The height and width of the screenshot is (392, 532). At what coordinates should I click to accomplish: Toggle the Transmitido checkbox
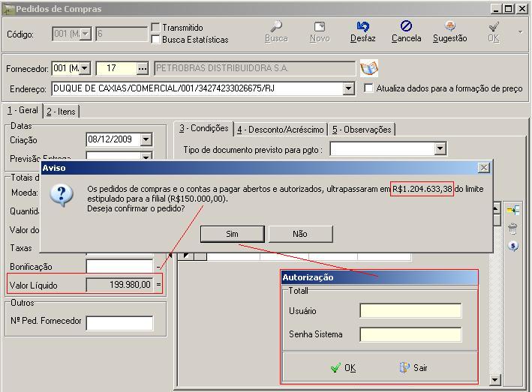[155, 28]
